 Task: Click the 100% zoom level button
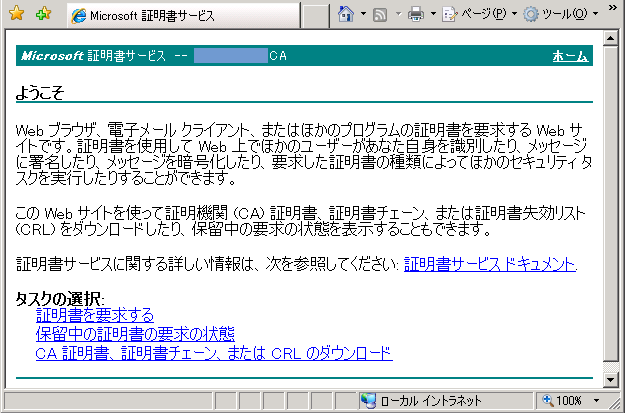pyautogui.click(x=564, y=400)
